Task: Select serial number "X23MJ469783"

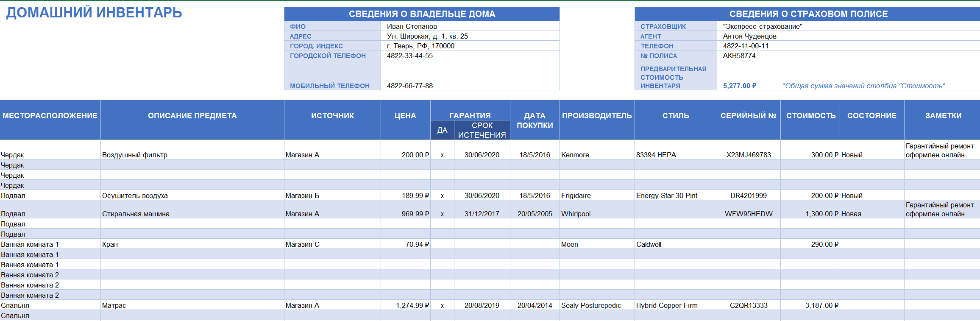Action: point(749,150)
